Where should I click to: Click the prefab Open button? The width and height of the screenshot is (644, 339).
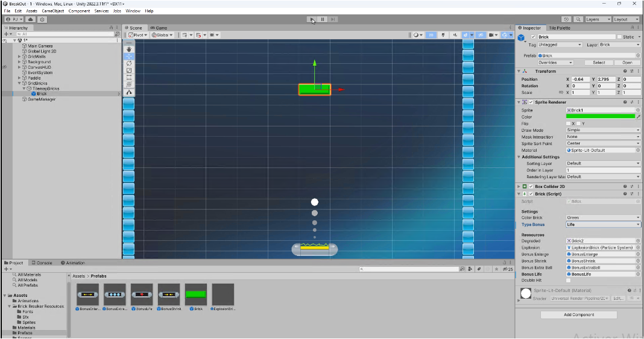[x=627, y=63]
